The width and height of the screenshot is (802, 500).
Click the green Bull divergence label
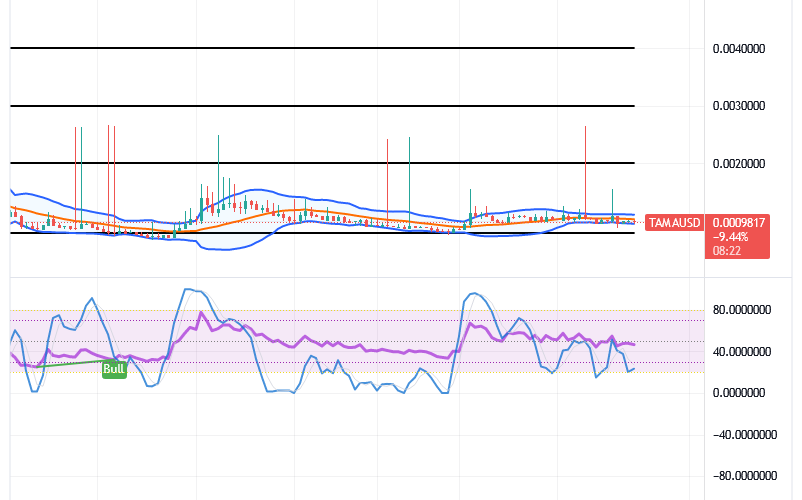[114, 369]
